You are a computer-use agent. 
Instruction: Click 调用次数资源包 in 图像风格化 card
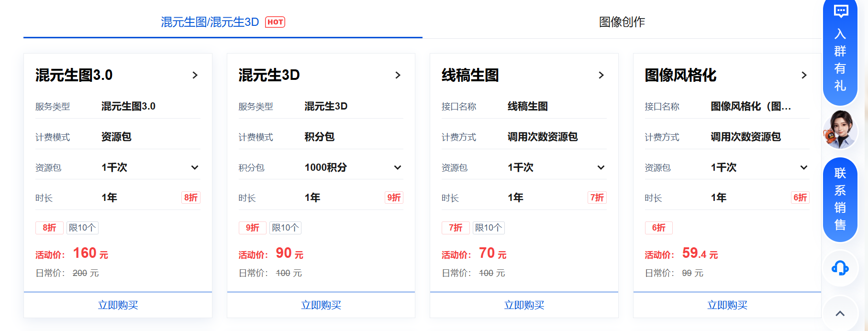(x=746, y=137)
